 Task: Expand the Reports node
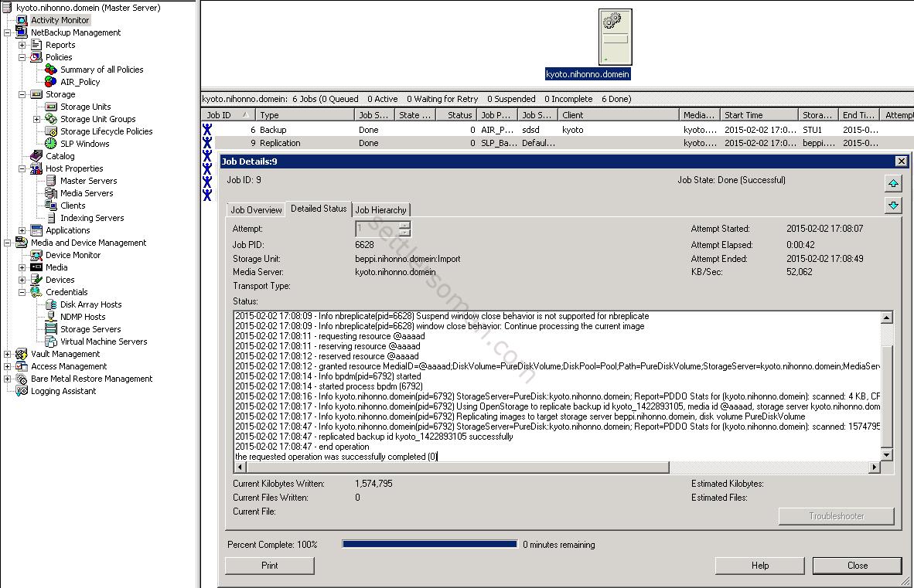22,45
